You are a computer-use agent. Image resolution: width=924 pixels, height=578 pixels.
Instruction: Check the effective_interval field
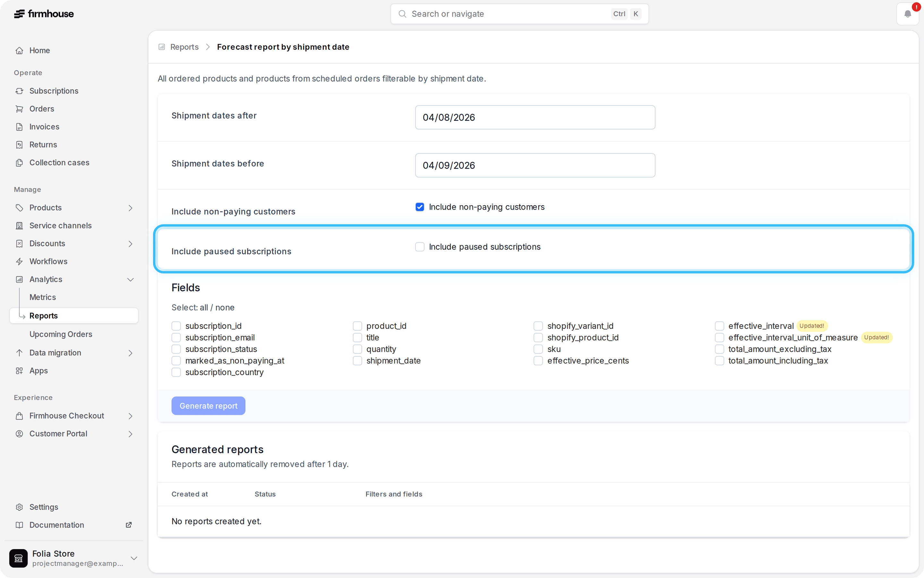[x=719, y=327]
